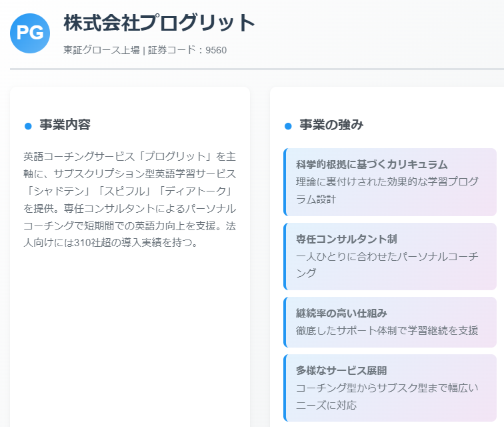Click the description 一人ひとりに合わせたパーソナルコーチング
The width and height of the screenshot is (504, 427).
coord(387,265)
